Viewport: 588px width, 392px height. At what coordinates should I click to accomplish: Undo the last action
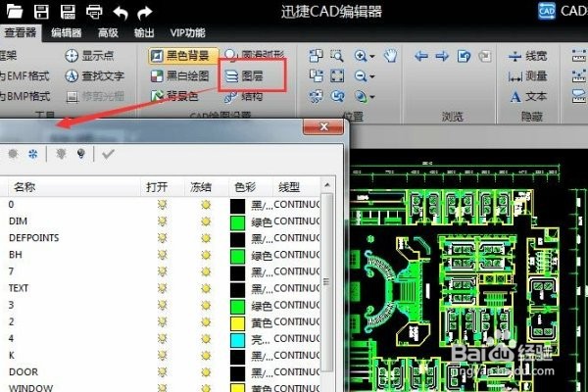tap(120, 13)
